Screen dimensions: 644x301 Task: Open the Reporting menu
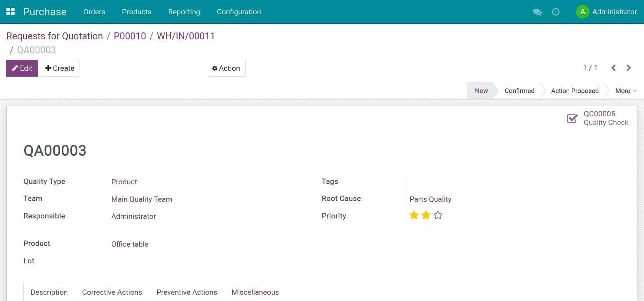coord(184,12)
